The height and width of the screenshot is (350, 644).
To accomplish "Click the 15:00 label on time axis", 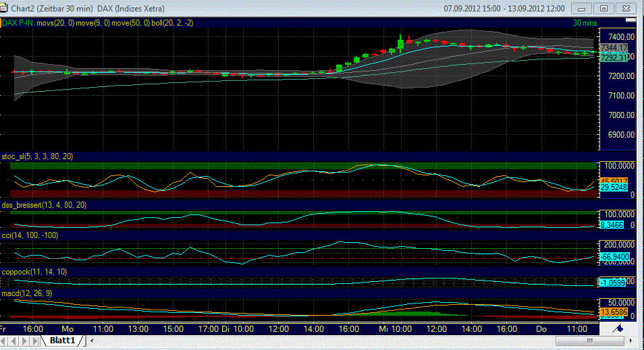I will point(173,328).
